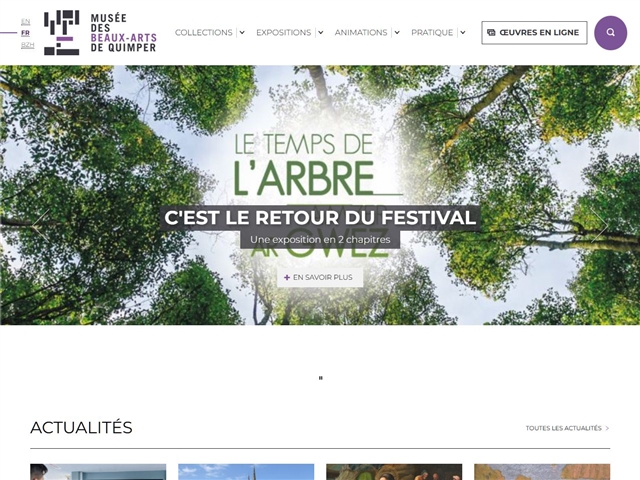640x480 pixels.
Task: Switch language to BZH
Action: click(x=27, y=45)
